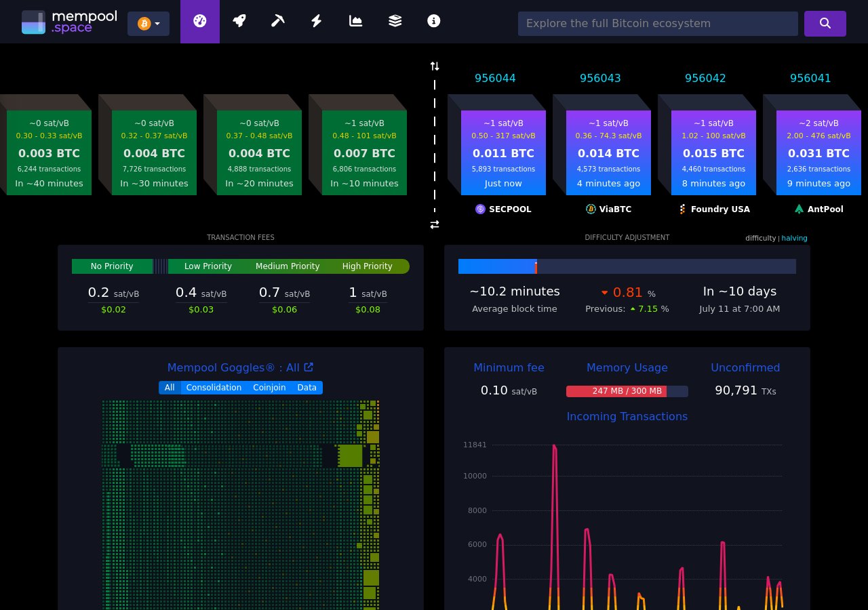
Task: Click the large yellow-green block in goggles map
Action: [x=351, y=455]
